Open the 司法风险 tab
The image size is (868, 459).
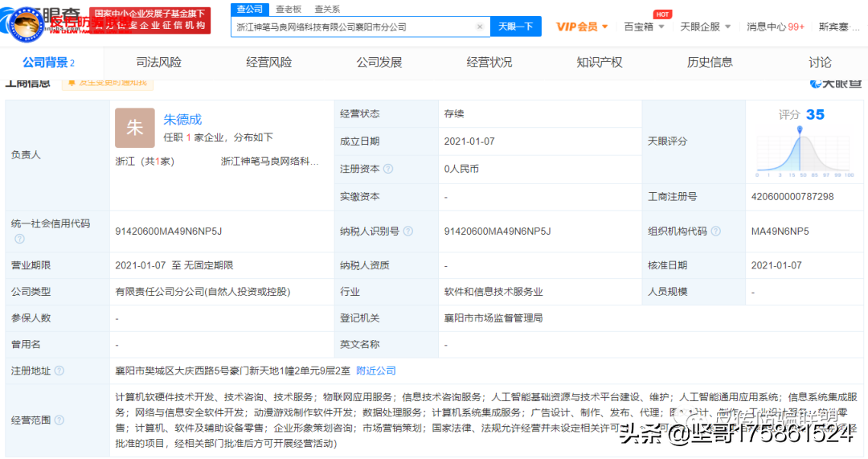click(159, 63)
